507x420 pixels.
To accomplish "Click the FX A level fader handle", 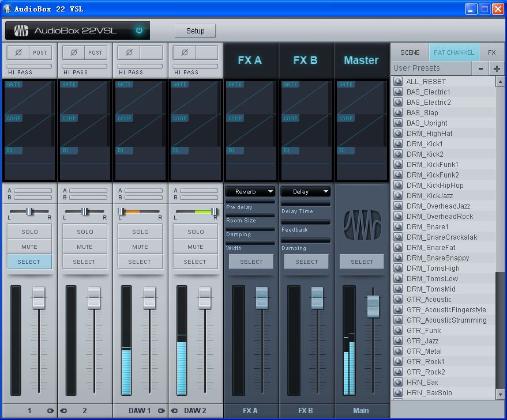I will [x=262, y=298].
